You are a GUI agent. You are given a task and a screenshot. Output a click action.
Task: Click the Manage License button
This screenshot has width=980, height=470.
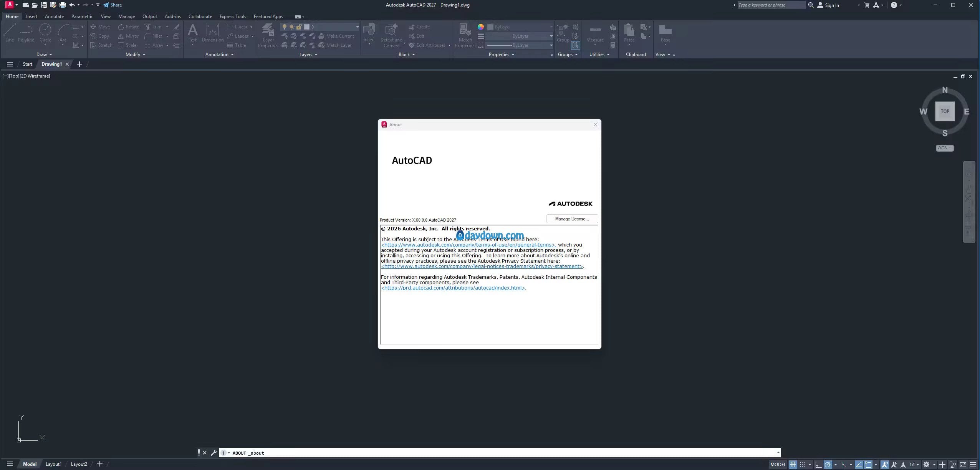point(572,219)
